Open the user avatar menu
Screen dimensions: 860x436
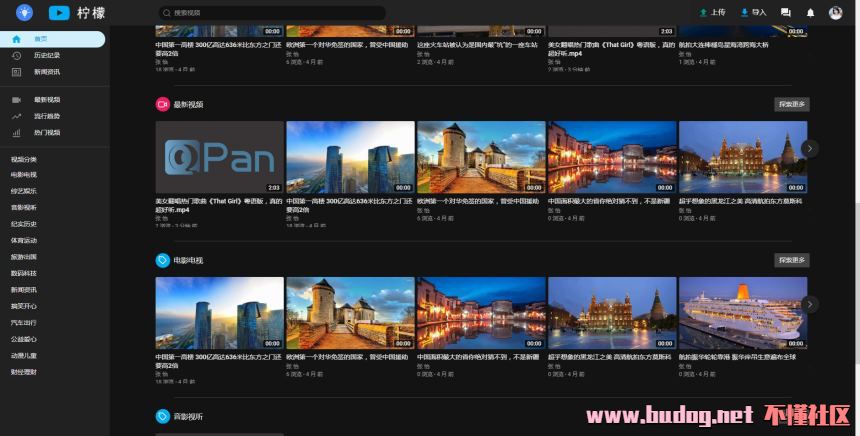(x=836, y=13)
